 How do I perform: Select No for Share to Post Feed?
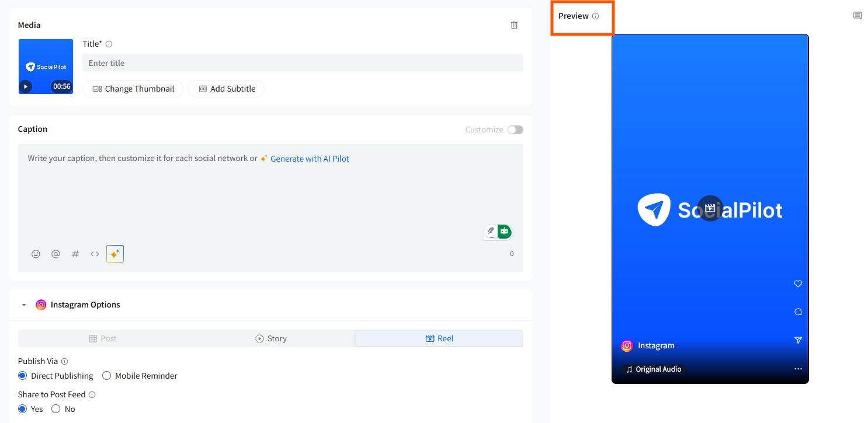coord(56,409)
